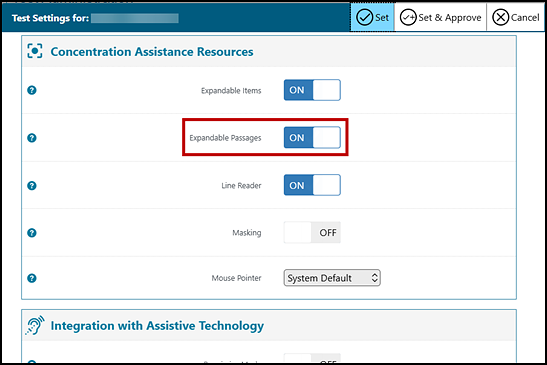Click the Mouse Pointer label
The width and height of the screenshot is (547, 365).
click(x=237, y=278)
